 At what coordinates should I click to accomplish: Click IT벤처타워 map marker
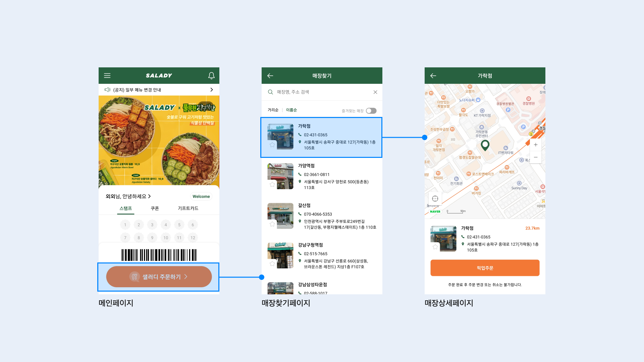[x=506, y=148]
